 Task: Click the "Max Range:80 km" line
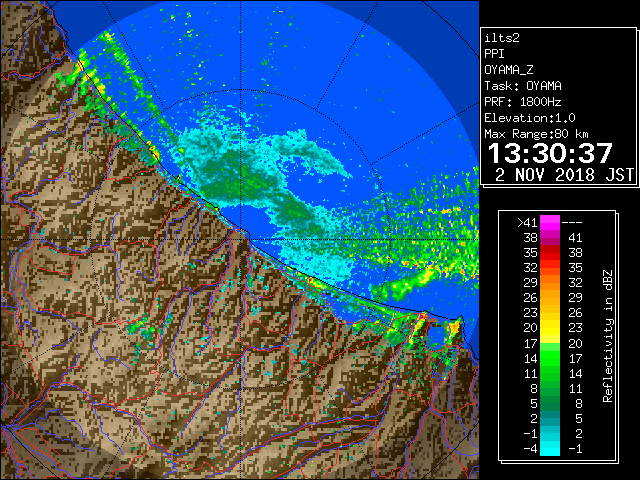pyautogui.click(x=536, y=134)
